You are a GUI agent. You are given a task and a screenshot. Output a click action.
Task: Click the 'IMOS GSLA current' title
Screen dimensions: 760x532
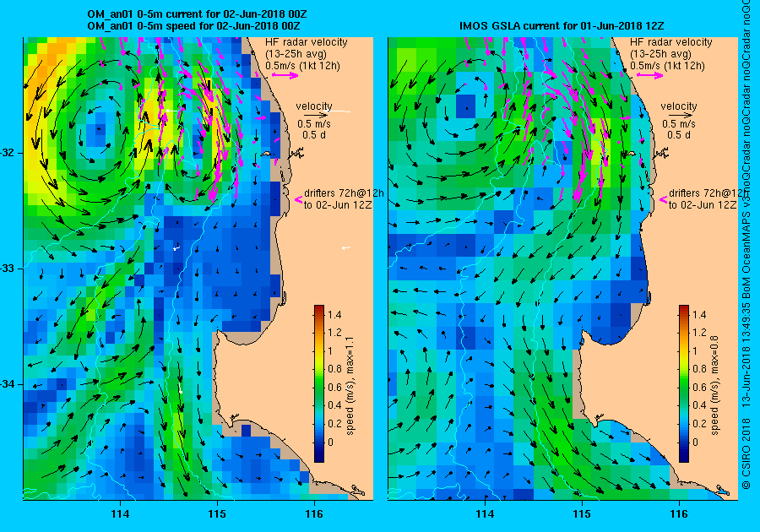(562, 26)
